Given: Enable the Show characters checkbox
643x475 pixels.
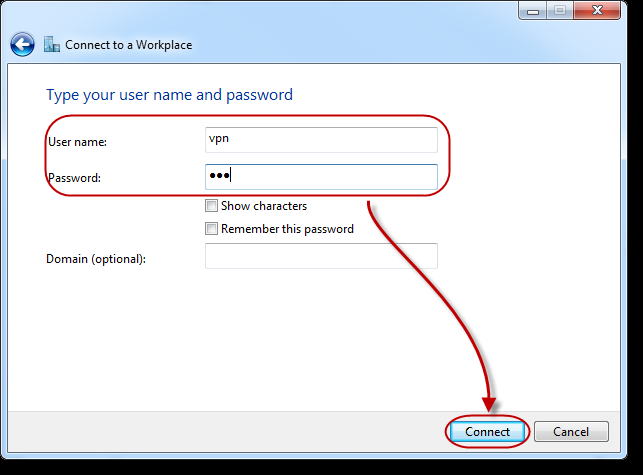Looking at the screenshot, I should 211,206.
